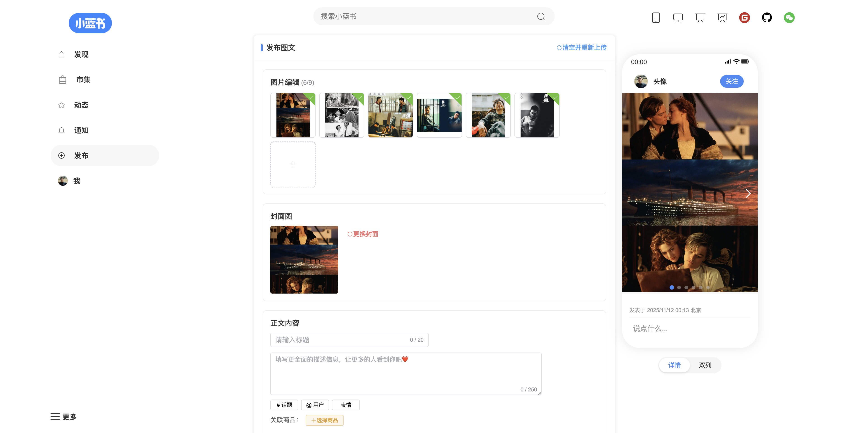Go to 市集 in the sidebar
Image resolution: width=868 pixels, height=433 pixels.
point(83,80)
